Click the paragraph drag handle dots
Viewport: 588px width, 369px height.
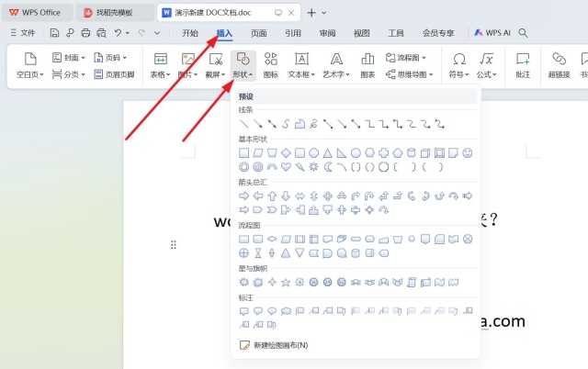point(174,245)
